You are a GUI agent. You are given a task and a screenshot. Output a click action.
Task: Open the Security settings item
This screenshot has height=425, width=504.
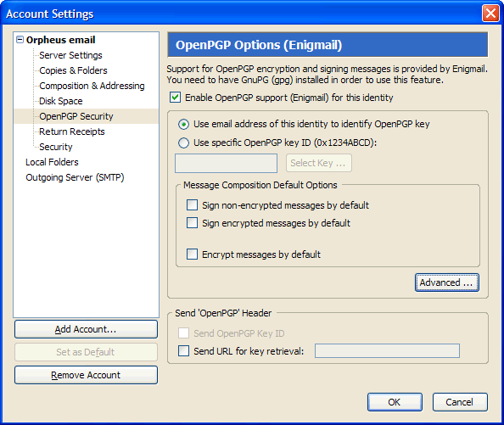coord(56,147)
